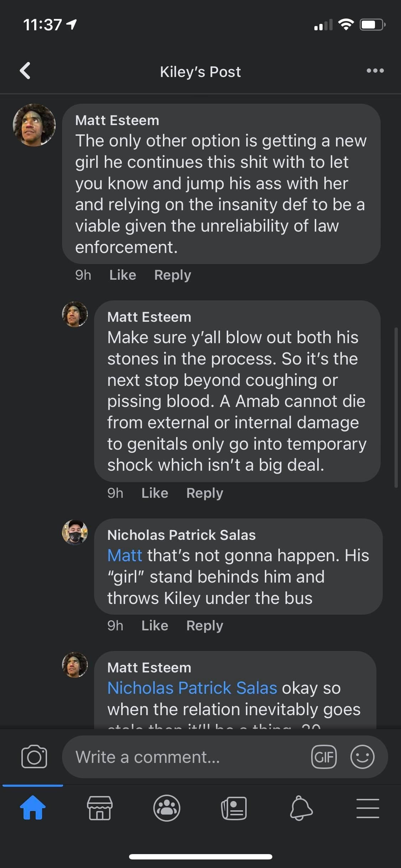Like Nicholas Patrick Salas's comment
401x868 pixels.
coord(155,626)
